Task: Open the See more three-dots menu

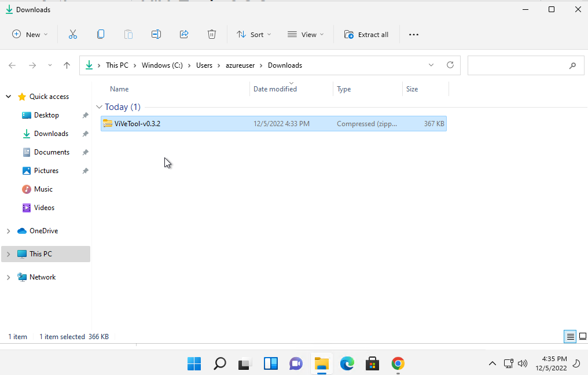Action: 414,35
